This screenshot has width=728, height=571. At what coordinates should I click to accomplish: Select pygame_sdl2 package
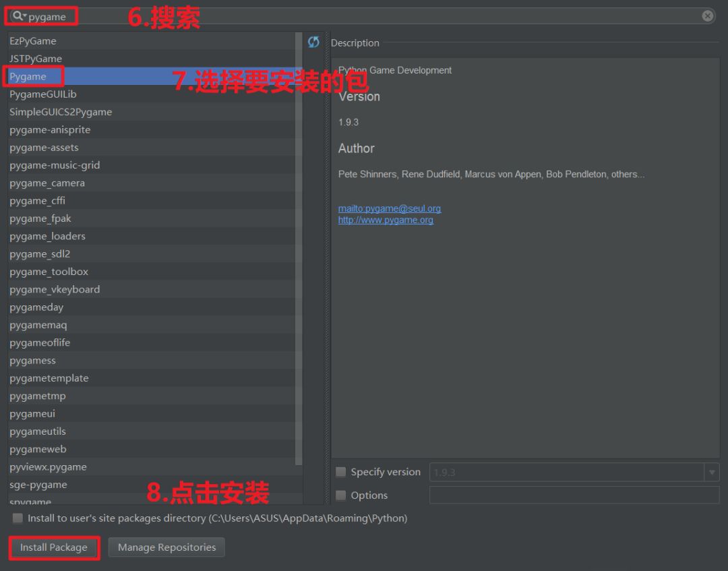[152, 254]
